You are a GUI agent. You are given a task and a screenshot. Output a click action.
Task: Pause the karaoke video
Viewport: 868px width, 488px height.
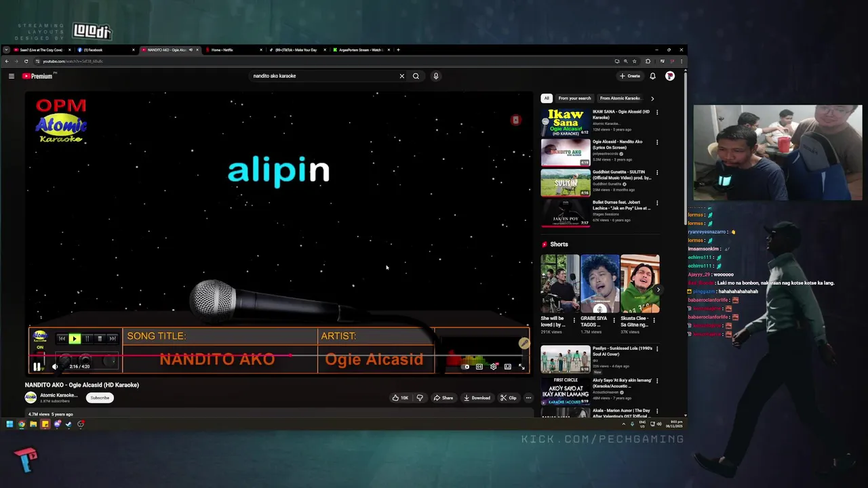37,367
